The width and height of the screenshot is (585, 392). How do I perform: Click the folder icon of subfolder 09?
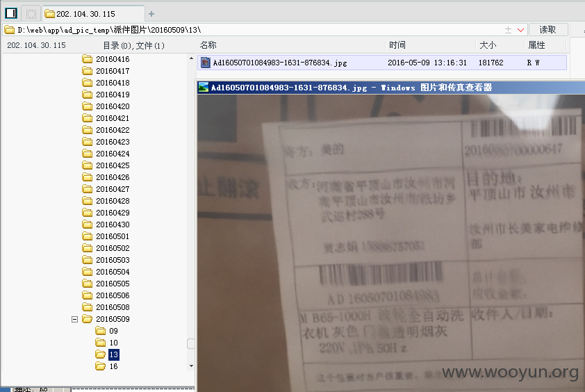click(x=101, y=331)
